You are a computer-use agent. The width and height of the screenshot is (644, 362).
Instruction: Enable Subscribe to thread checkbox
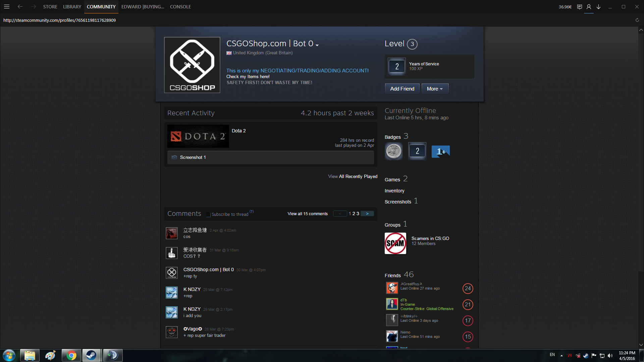208,215
